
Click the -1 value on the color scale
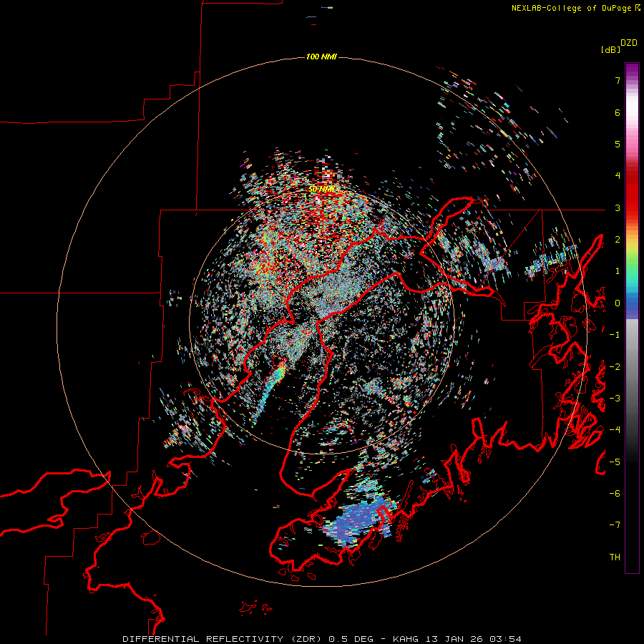pyautogui.click(x=615, y=335)
